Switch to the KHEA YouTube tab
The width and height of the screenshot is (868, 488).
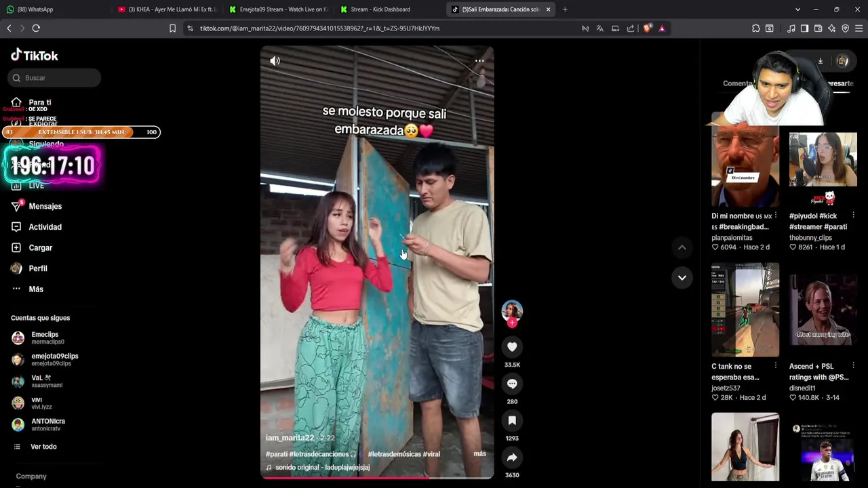[167, 9]
